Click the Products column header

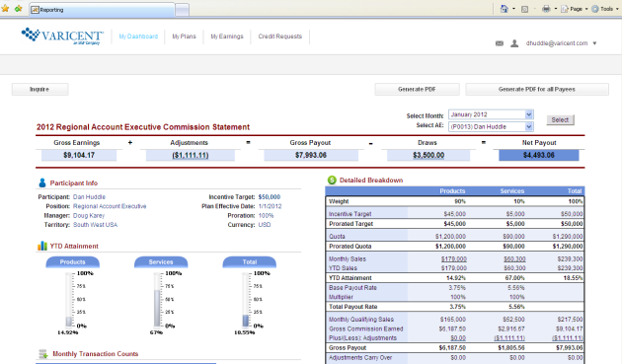(x=452, y=191)
